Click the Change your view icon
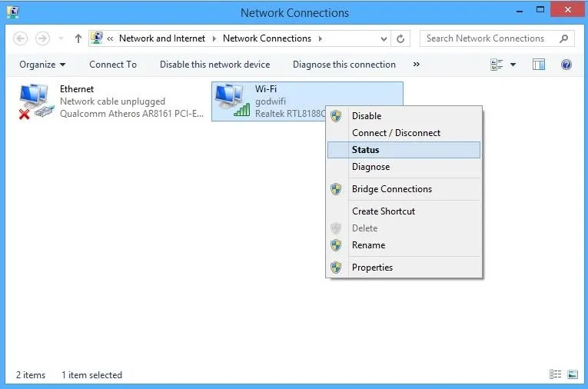 click(x=497, y=65)
